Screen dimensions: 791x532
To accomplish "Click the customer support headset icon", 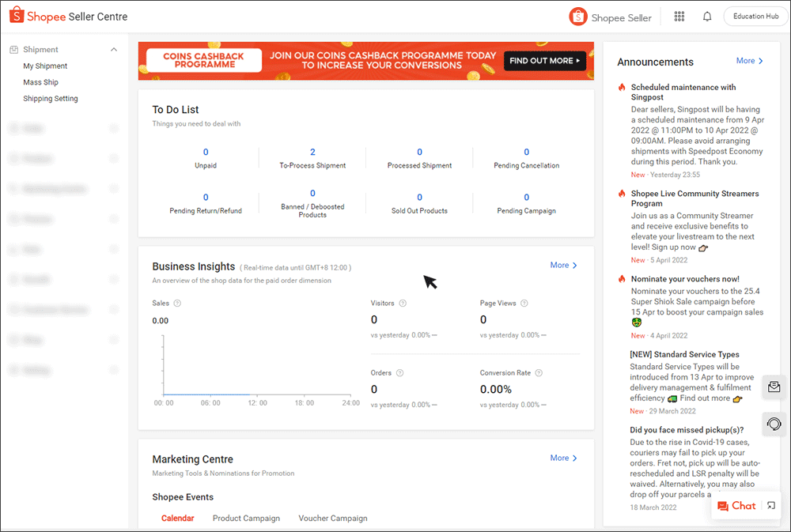I will point(774,424).
